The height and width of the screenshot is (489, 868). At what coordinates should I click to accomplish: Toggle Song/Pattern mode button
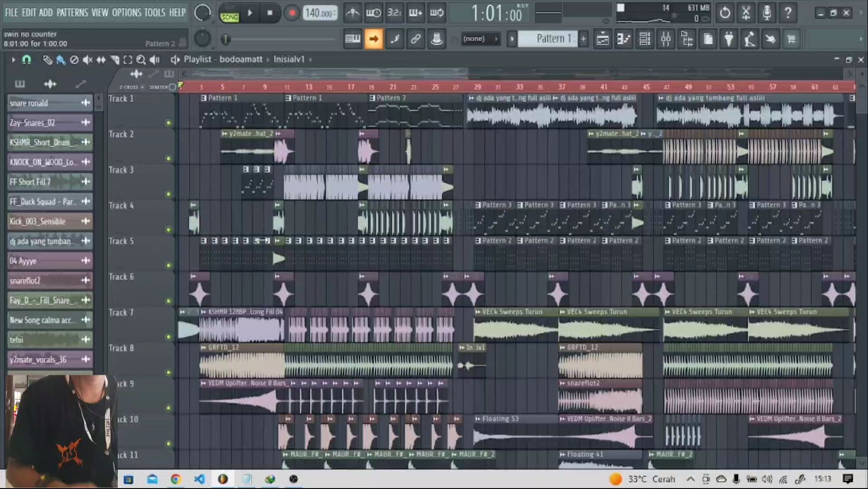pyautogui.click(x=230, y=14)
